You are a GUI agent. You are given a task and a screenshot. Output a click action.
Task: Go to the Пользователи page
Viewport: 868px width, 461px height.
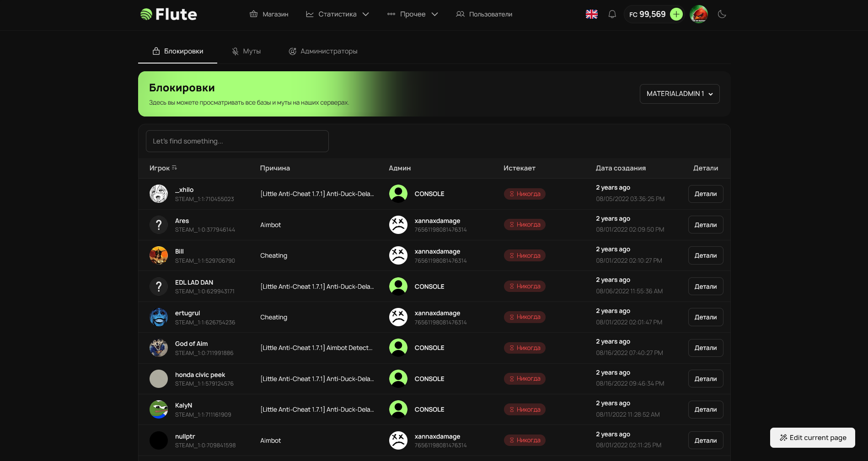pos(484,14)
